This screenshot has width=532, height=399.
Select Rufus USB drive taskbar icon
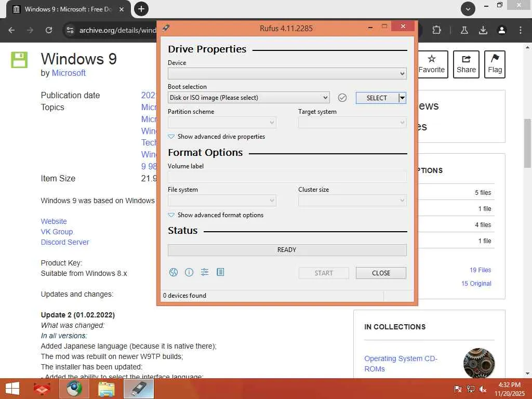pos(138,389)
